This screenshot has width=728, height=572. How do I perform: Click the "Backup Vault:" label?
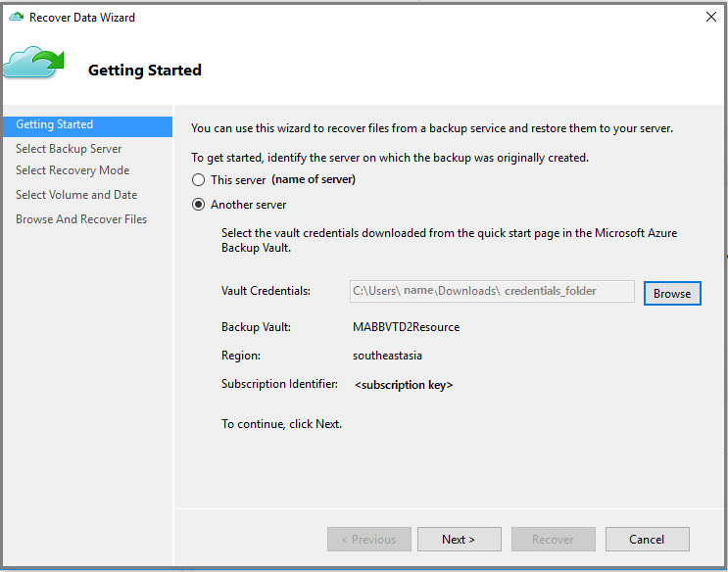(257, 327)
